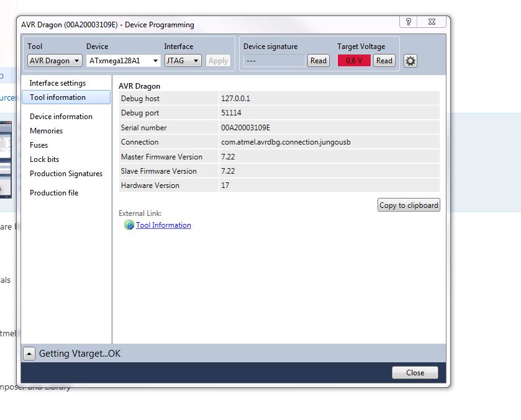Open the Tool Information external link

pos(163,225)
